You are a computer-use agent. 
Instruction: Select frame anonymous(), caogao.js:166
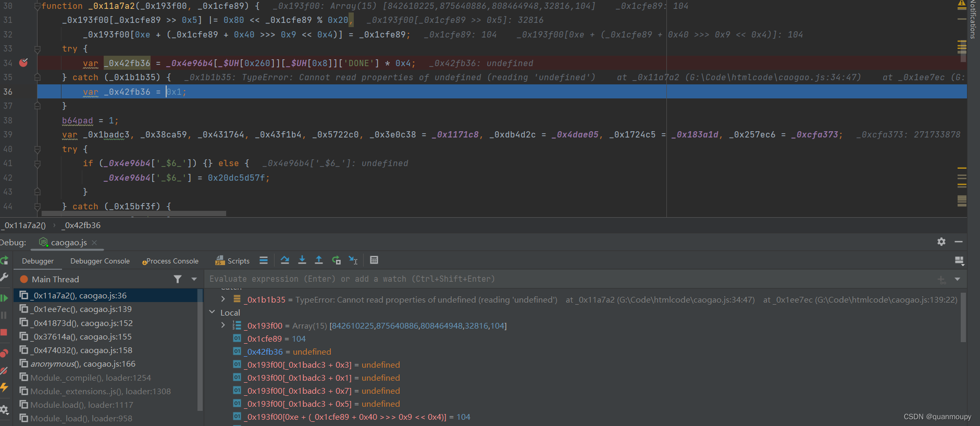pos(106,364)
